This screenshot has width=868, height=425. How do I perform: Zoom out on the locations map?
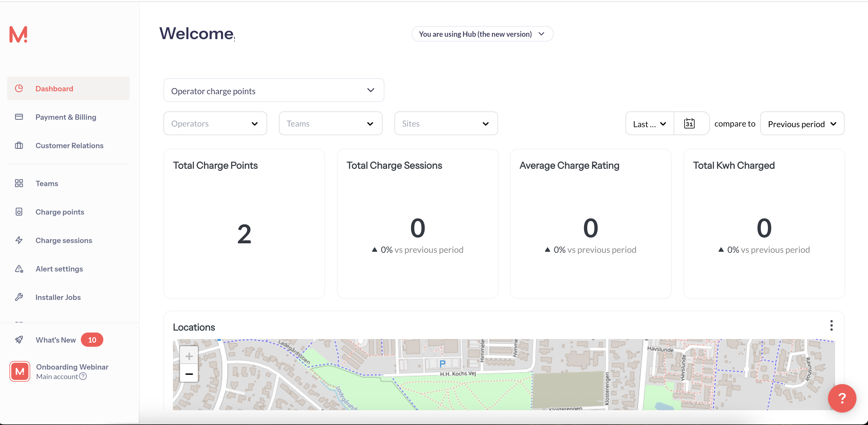pyautogui.click(x=189, y=374)
